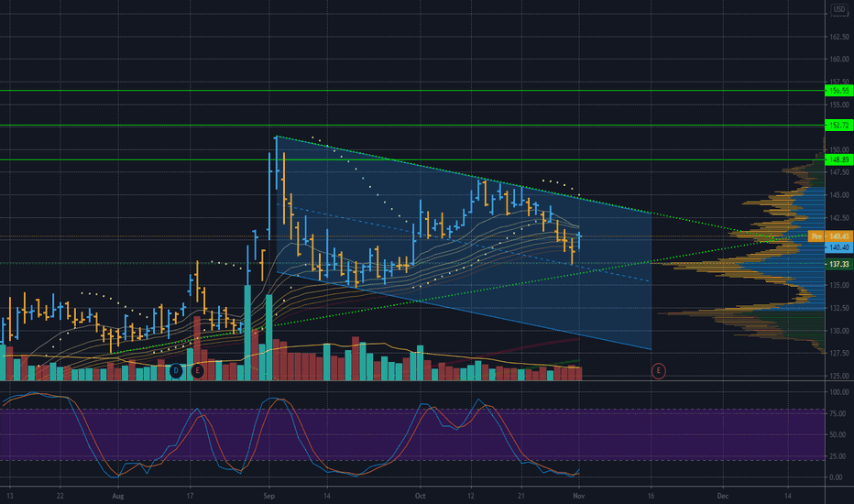Click the 17 date label on time axis
This screenshot has height=504, width=854.
pos(190,496)
